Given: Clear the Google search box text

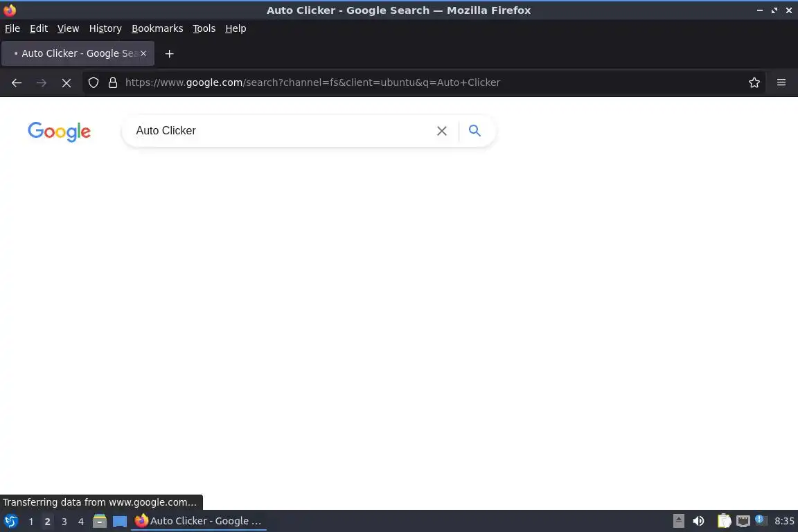Looking at the screenshot, I should click(x=442, y=131).
